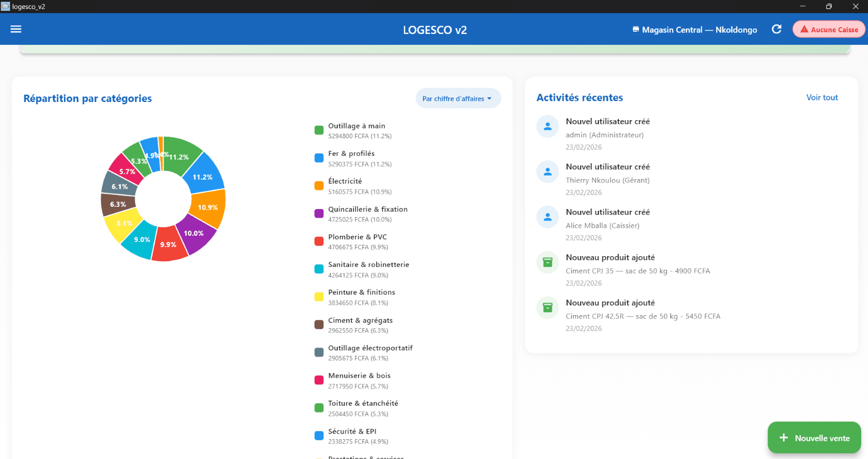This screenshot has height=459, width=868.
Task: Click the 9.0% cyan donut segment
Action: tap(141, 240)
